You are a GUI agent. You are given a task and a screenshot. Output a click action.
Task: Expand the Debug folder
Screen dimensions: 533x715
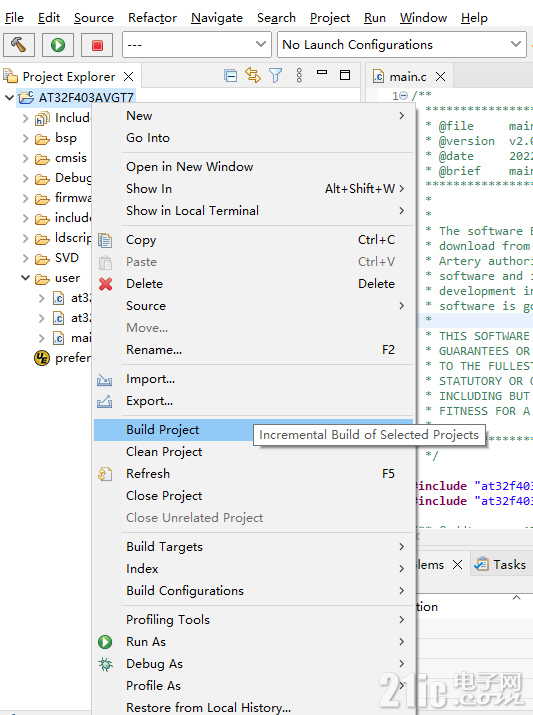[x=26, y=179]
